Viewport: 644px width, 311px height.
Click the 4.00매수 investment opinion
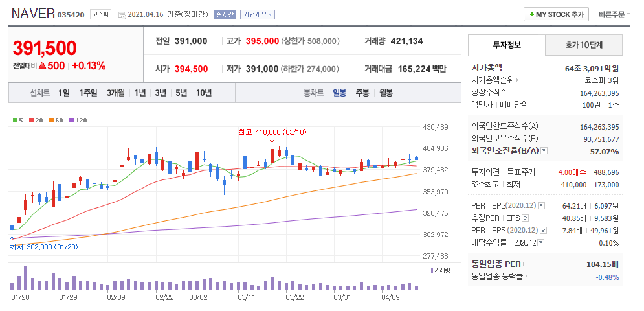(572, 172)
